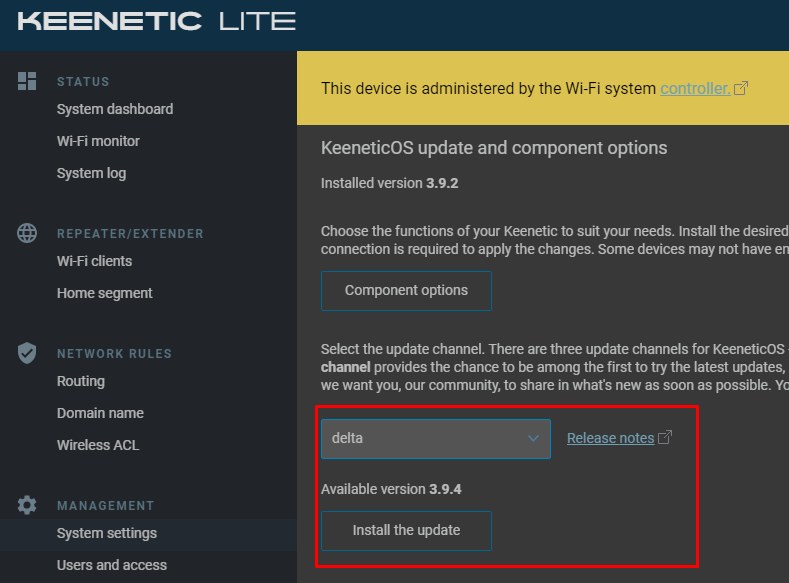Click external-link icon next to Release notes
Screen dimensions: 789x583
coord(665,438)
